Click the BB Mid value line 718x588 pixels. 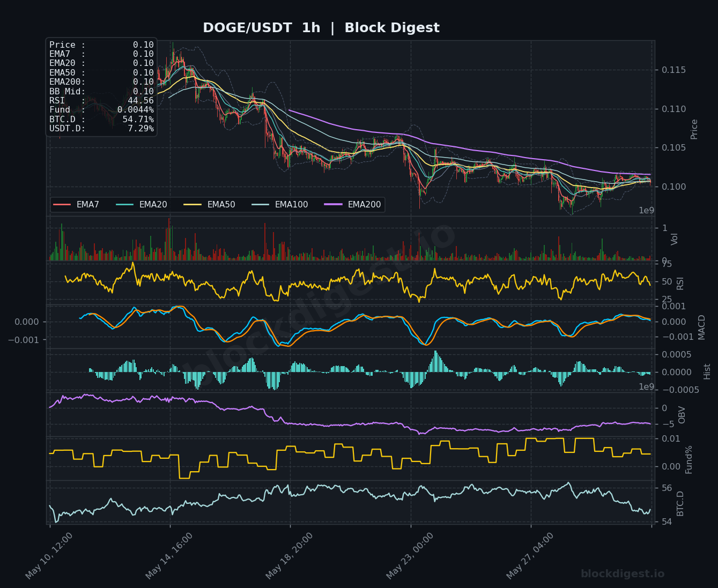click(101, 92)
